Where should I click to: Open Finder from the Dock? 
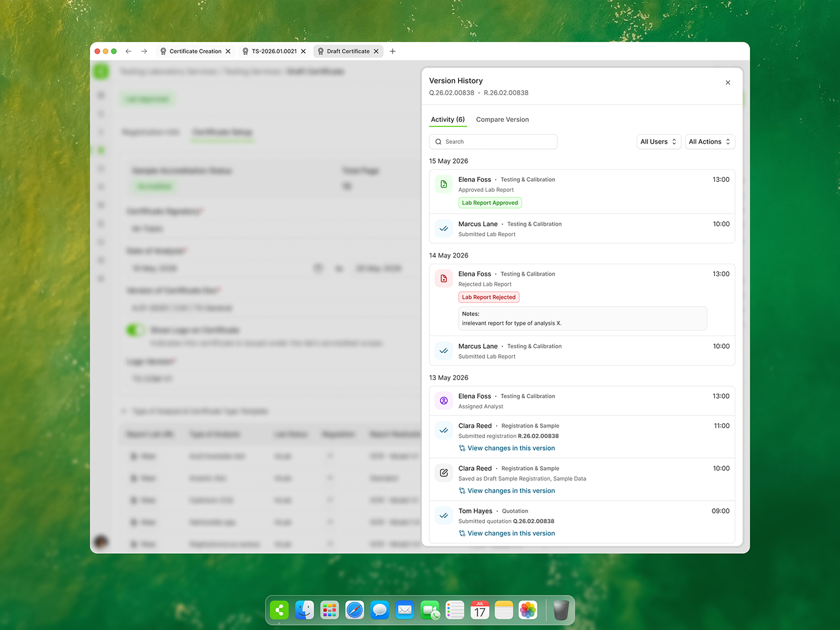coord(304,610)
